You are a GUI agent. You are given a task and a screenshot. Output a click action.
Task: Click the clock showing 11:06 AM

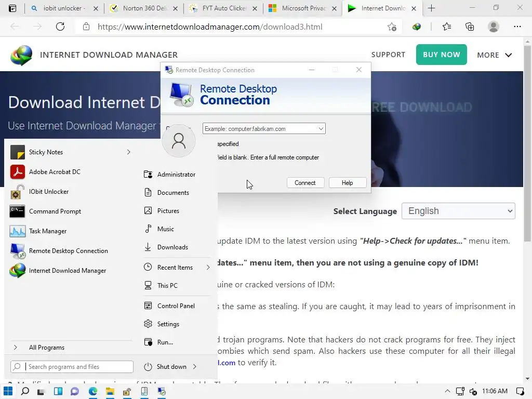(x=495, y=391)
